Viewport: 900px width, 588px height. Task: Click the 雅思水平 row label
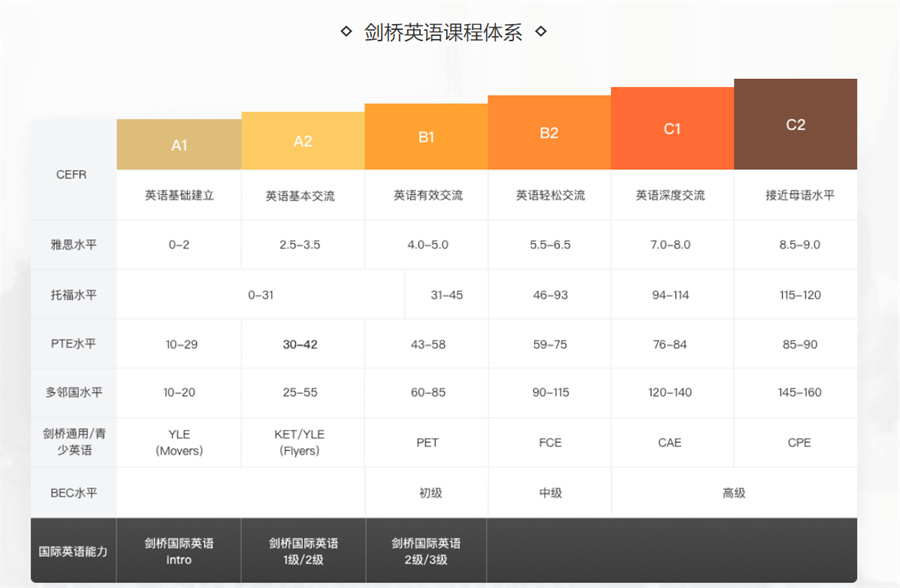point(74,245)
